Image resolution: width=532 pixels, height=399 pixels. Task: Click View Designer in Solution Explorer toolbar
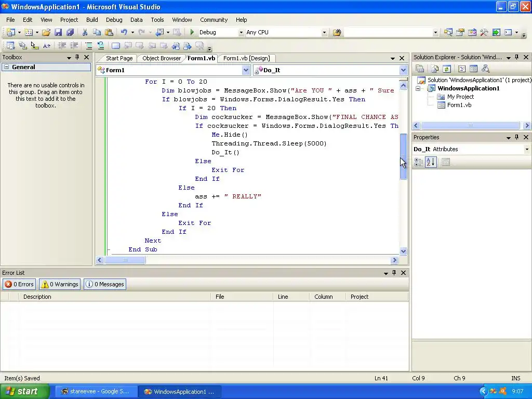pyautogui.click(x=473, y=69)
